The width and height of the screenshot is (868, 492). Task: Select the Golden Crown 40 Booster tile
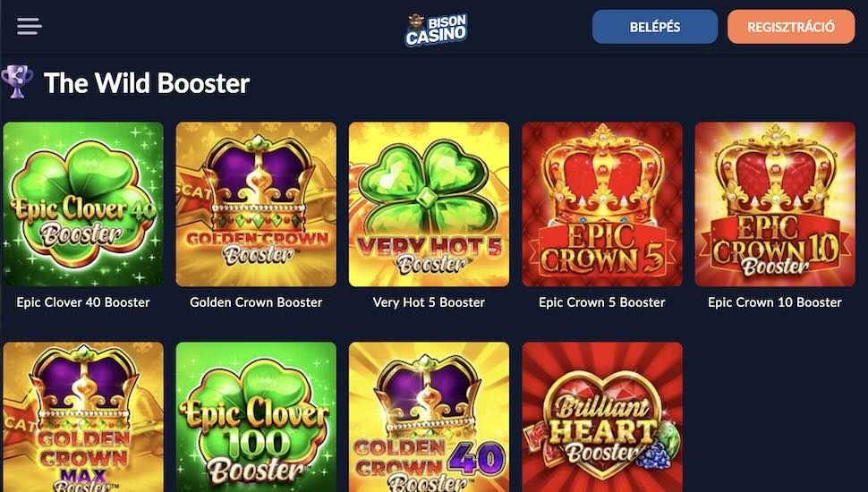pos(429,417)
